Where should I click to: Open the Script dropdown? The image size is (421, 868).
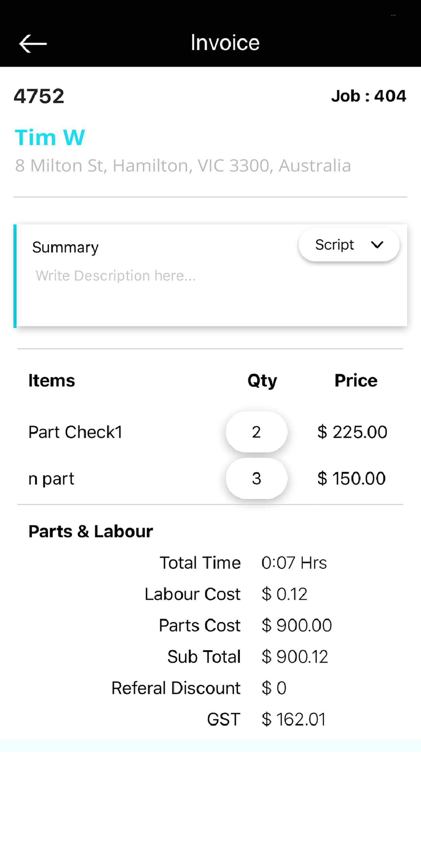[348, 244]
